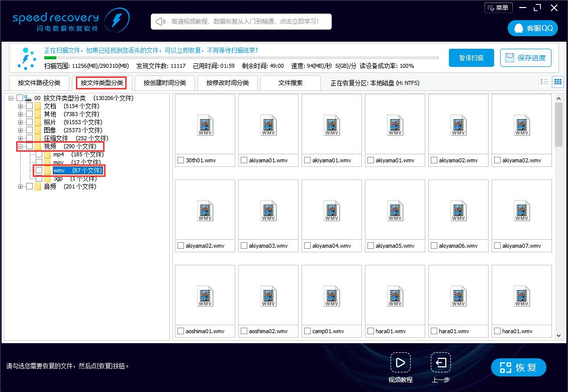Click the scrollbar up arrow
This screenshot has height=392, width=568.
(558, 98)
